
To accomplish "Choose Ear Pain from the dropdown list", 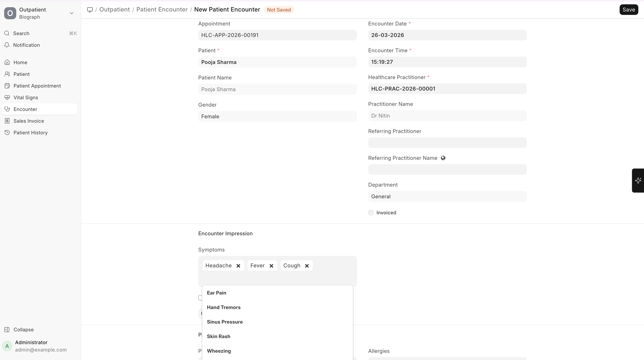I will click(216, 293).
